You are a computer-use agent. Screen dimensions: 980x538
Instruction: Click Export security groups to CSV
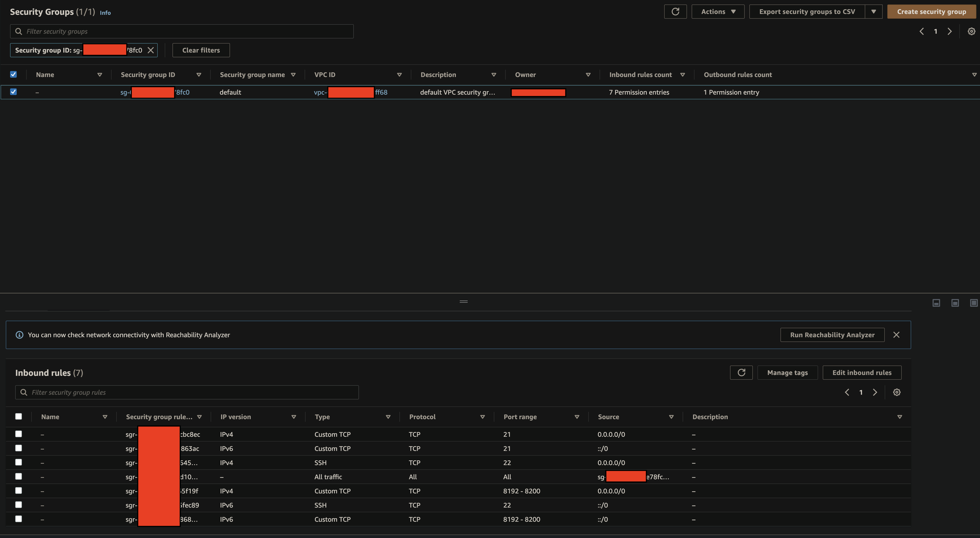[807, 11]
